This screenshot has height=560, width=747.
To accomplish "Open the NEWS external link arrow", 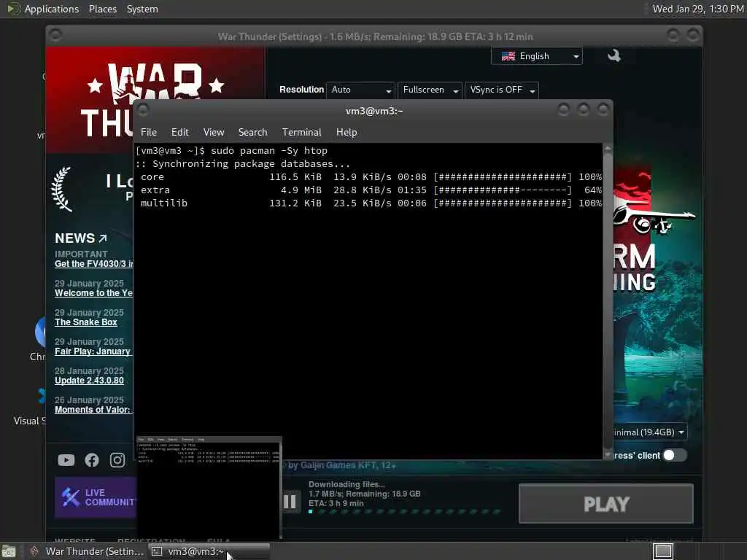I will pos(102,238).
